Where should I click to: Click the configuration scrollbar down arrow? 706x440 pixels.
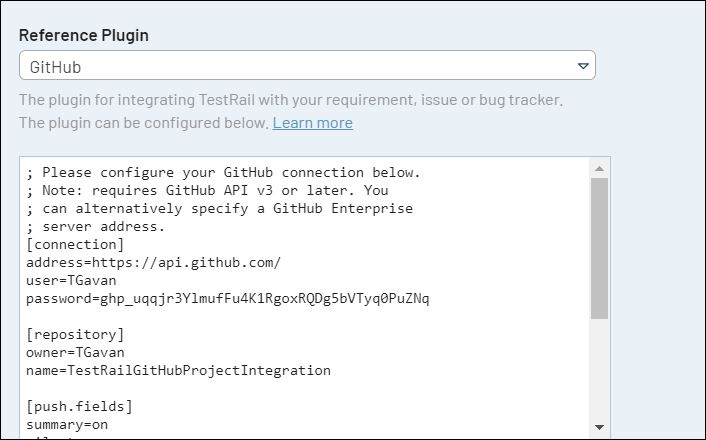tap(599, 428)
